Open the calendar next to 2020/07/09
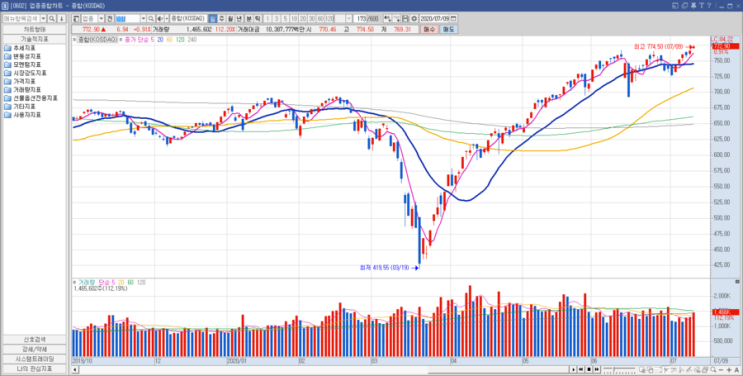This screenshot has width=743, height=376. click(453, 18)
